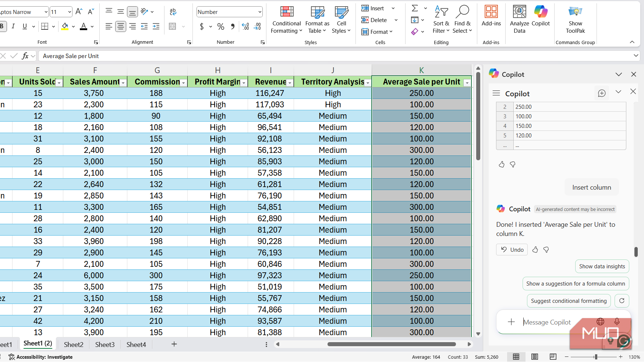
Task: Click Suggest conditional formatting
Action: click(x=569, y=301)
